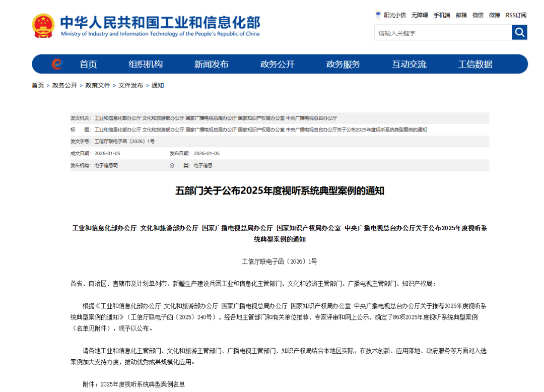Open the 微博 link at the top
The height and width of the screenshot is (392, 544).
coord(495,15)
